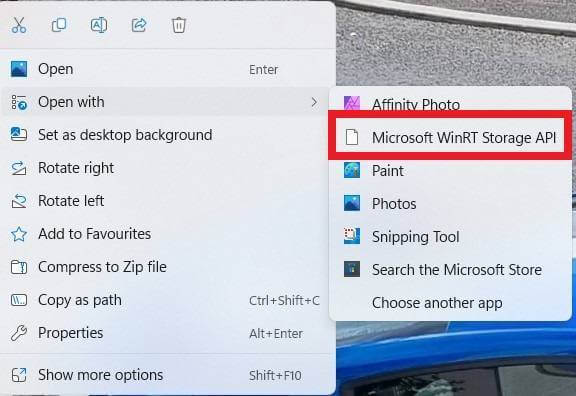
Task: Open Properties from the context menu
Action: click(168, 333)
